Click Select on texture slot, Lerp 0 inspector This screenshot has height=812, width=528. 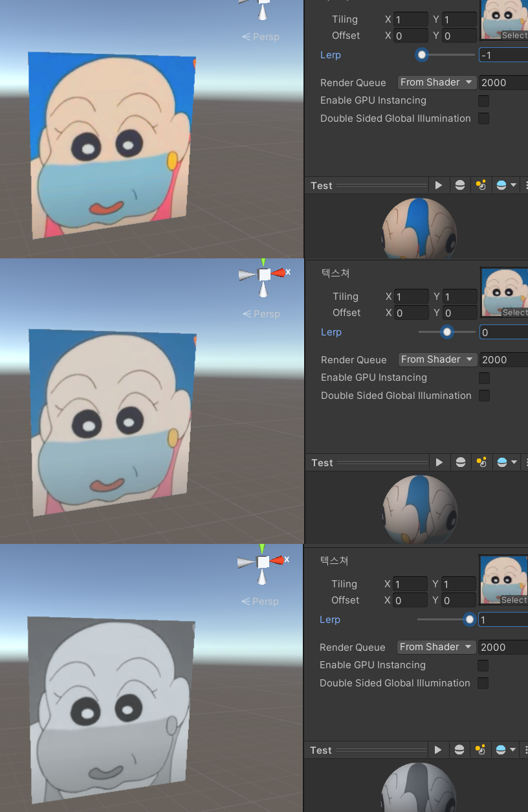click(x=515, y=313)
